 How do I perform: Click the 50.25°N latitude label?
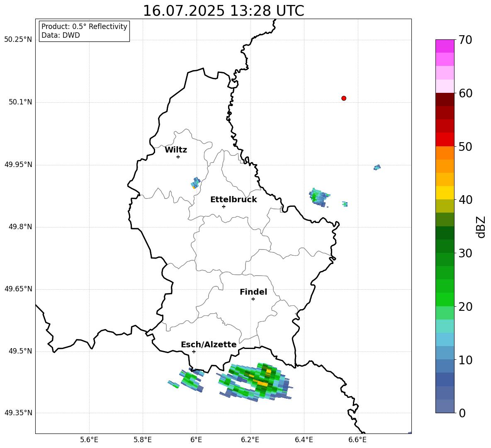pyautogui.click(x=18, y=40)
